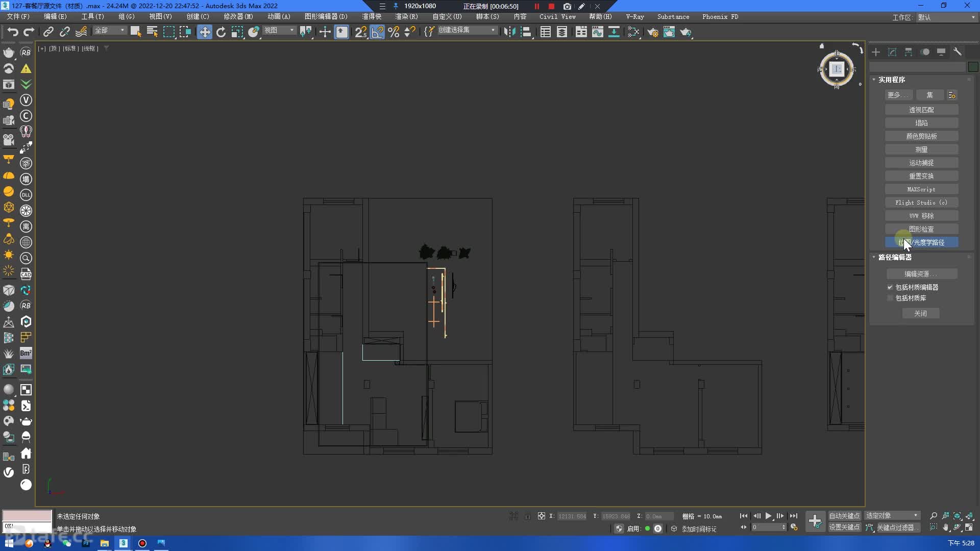
Task: Collapse the 实用程序 rollout
Action: (x=891, y=80)
